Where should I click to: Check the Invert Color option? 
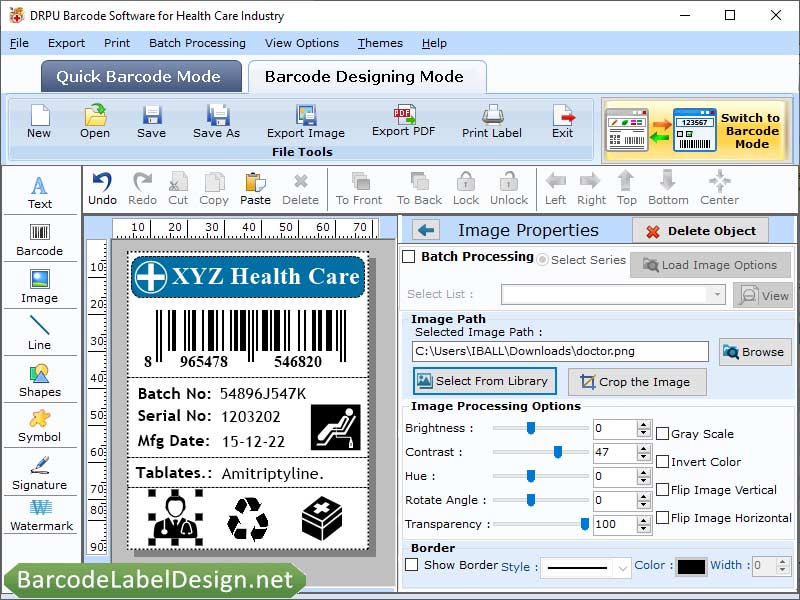pos(662,462)
